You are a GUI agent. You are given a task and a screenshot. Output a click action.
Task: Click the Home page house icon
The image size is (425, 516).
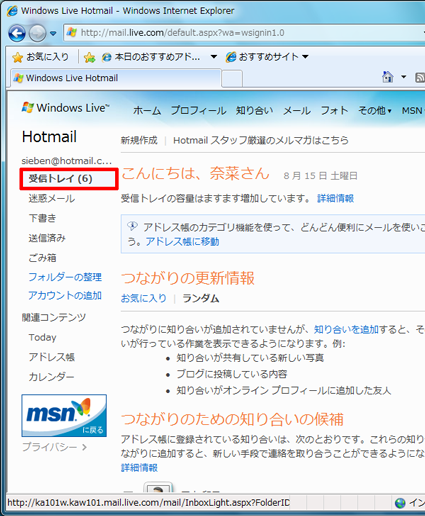387,77
